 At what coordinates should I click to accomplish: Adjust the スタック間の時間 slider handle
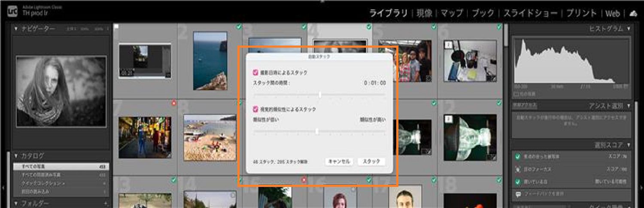pos(320,95)
